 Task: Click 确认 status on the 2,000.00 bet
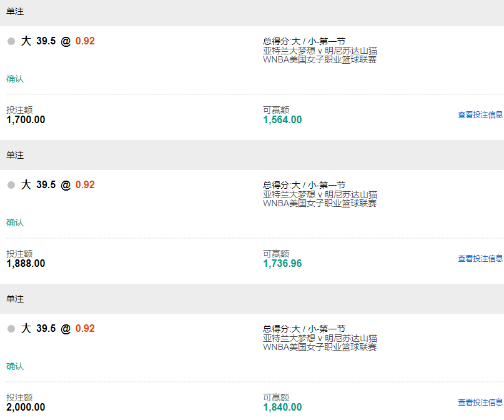(15, 366)
